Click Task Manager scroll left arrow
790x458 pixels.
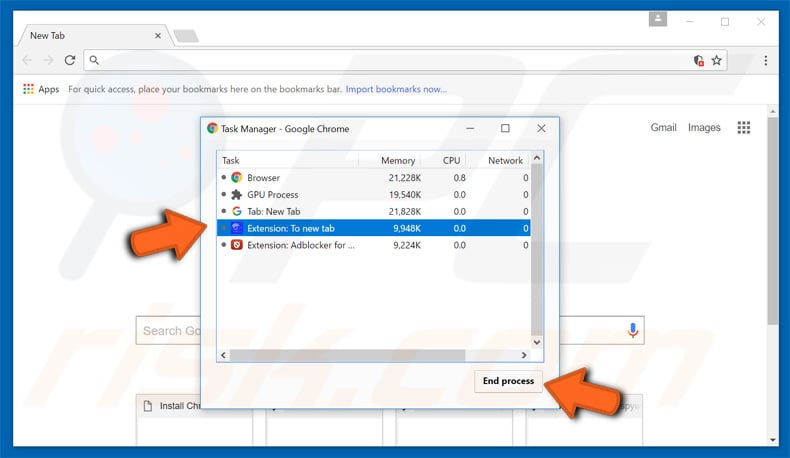(x=223, y=355)
